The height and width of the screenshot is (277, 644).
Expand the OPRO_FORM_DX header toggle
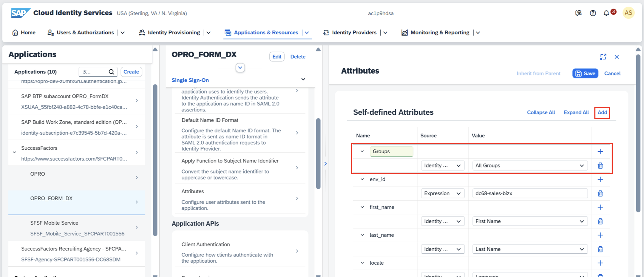pos(240,68)
